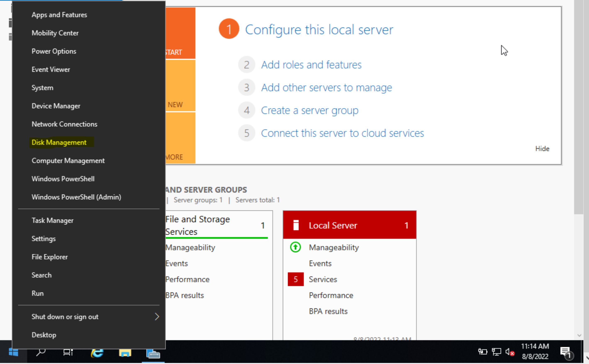Click the red Services alert count badge
Screen dimensions: 589x364
click(x=296, y=279)
